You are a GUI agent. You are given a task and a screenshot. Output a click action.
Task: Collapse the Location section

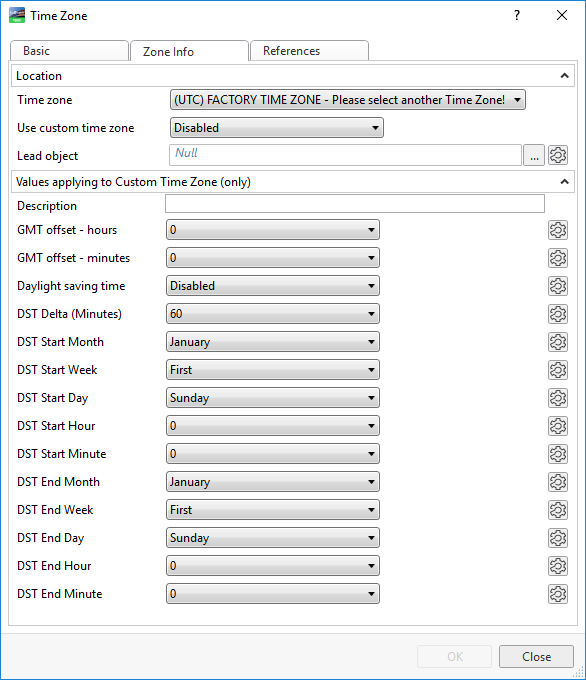[564, 76]
